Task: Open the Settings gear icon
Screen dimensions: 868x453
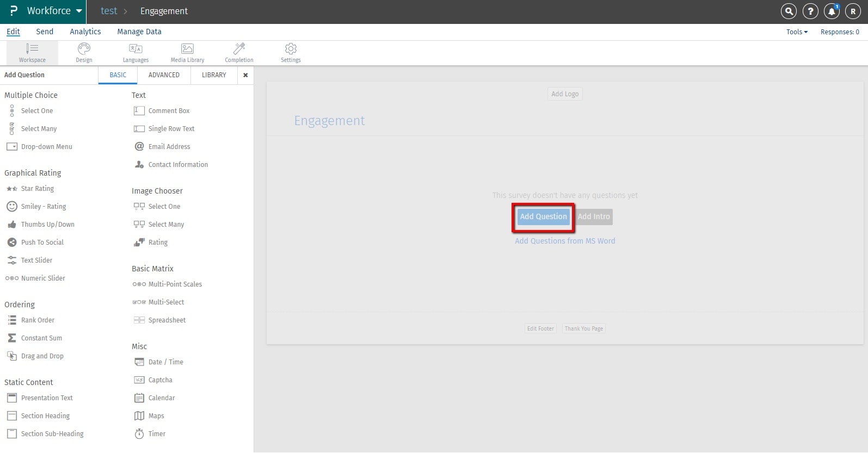Action: (x=291, y=53)
